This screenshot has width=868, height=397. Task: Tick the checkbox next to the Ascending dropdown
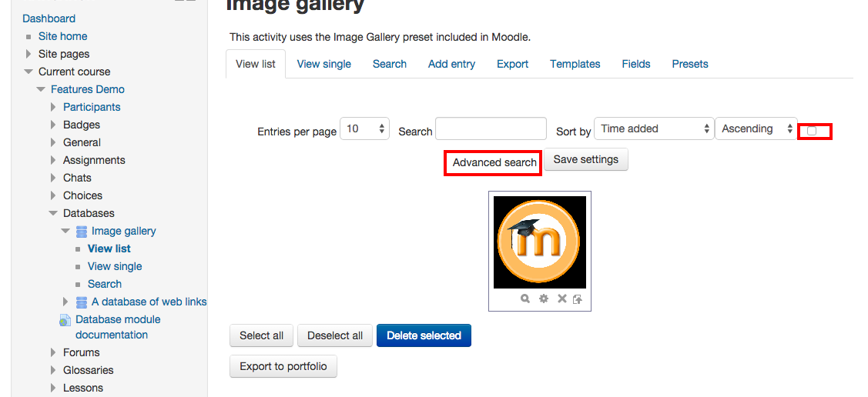pos(812,131)
